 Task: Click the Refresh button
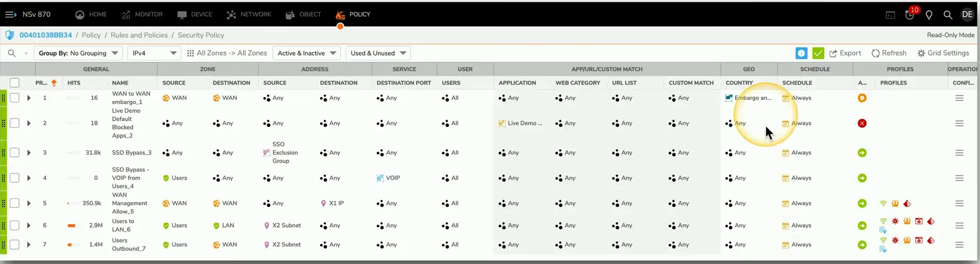click(889, 53)
